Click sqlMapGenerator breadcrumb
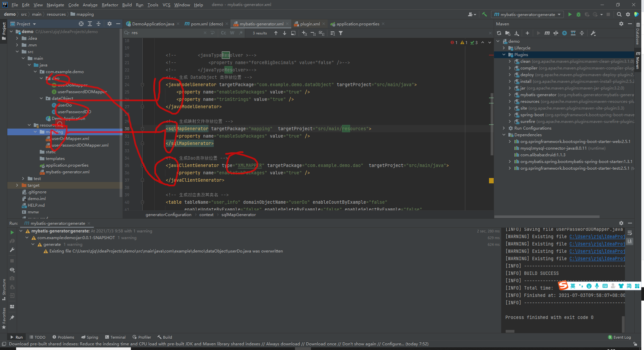 click(x=238, y=214)
